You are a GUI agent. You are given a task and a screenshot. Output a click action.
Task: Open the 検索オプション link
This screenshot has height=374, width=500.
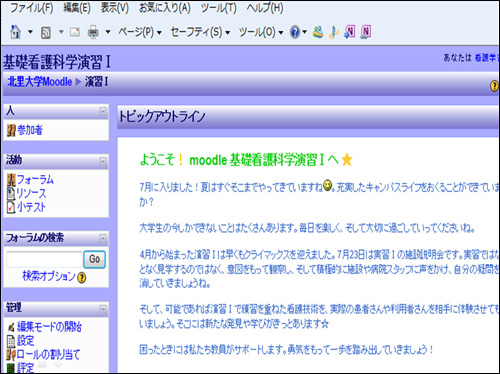pyautogui.click(x=49, y=276)
